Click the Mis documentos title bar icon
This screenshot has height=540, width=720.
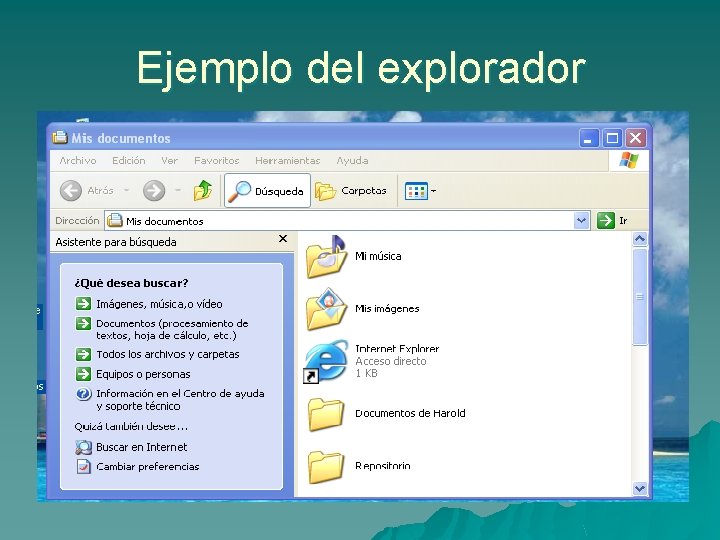click(60, 137)
